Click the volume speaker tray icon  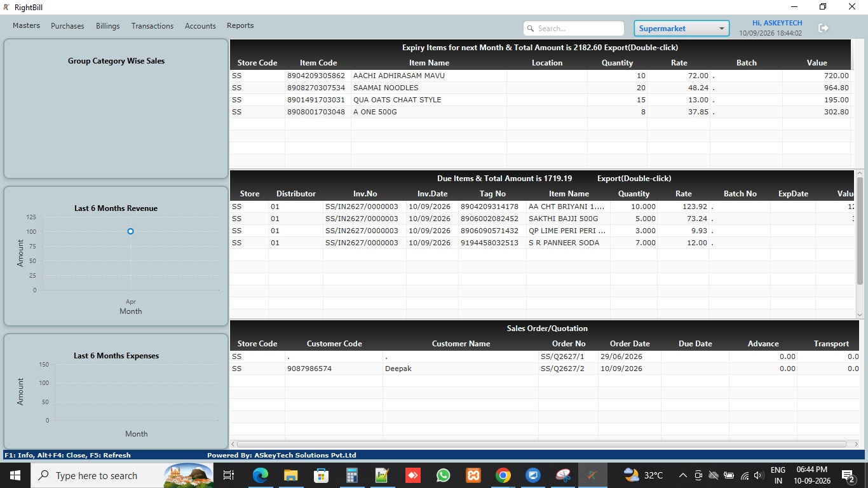tap(758, 475)
